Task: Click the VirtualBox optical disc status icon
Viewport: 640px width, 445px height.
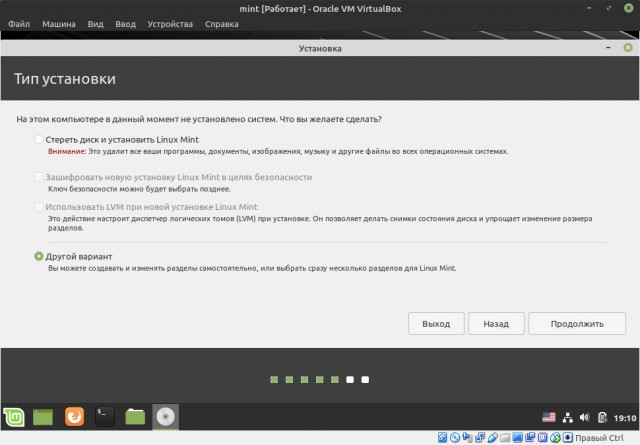Action: pyautogui.click(x=455, y=438)
